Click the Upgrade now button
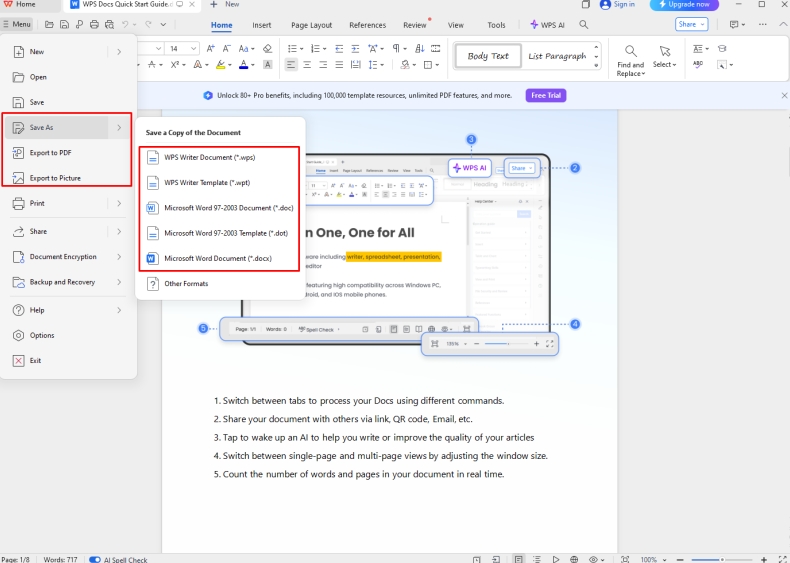This screenshot has height=563, width=790. click(x=684, y=5)
